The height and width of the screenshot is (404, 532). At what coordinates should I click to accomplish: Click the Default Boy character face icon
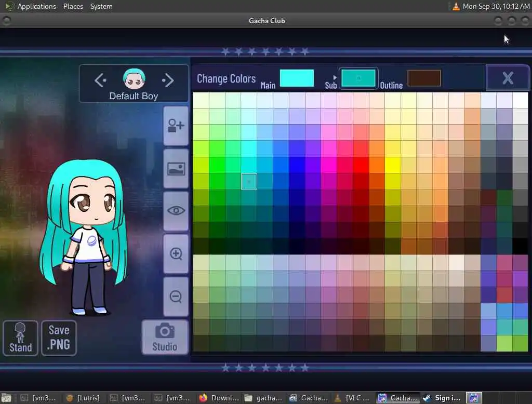click(134, 78)
